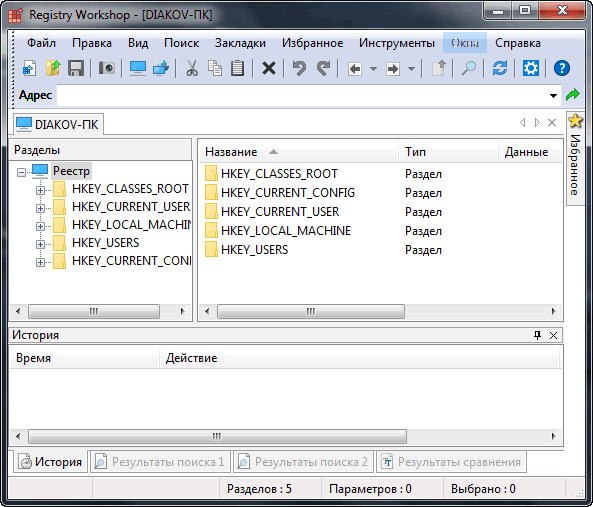Pin the История panel with pushpin

point(537,335)
